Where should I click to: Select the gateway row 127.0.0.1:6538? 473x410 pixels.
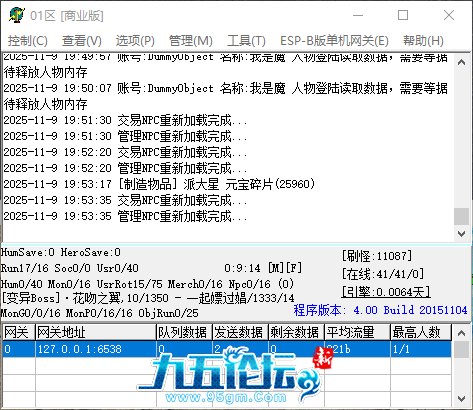coord(227,349)
